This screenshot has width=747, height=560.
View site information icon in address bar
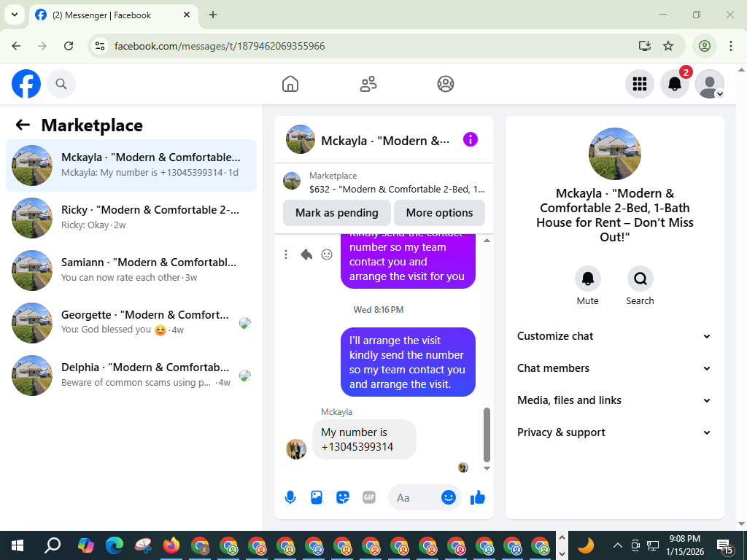click(100, 46)
